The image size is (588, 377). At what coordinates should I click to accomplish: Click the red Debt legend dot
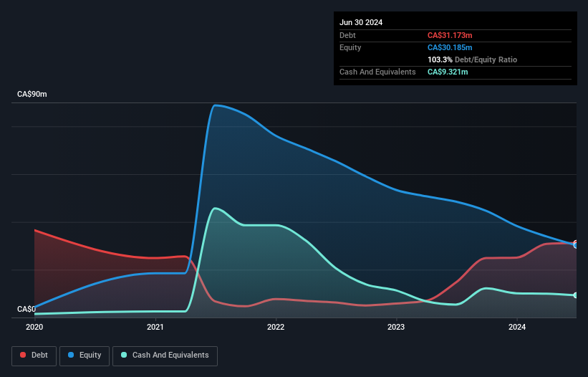[23, 355]
